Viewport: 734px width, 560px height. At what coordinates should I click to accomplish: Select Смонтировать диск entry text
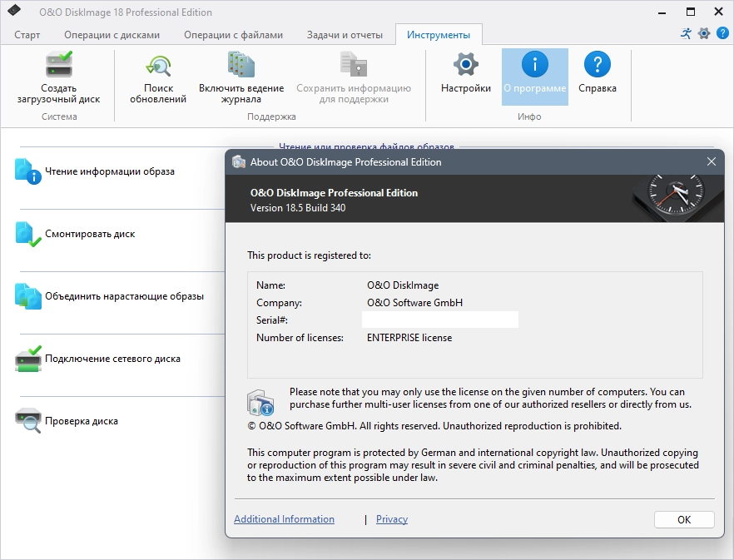coord(90,234)
